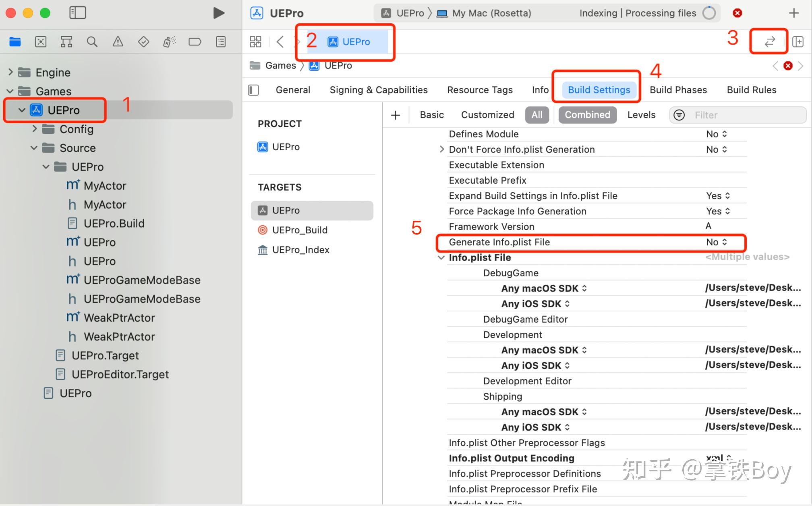
Task: Show Customized build settings
Action: 487,115
